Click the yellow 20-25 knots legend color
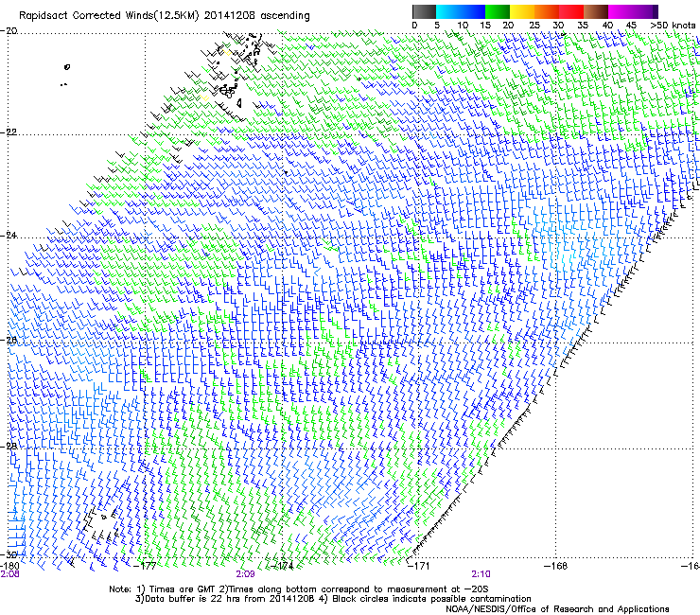Screen dimensions: 700x615 [522, 11]
